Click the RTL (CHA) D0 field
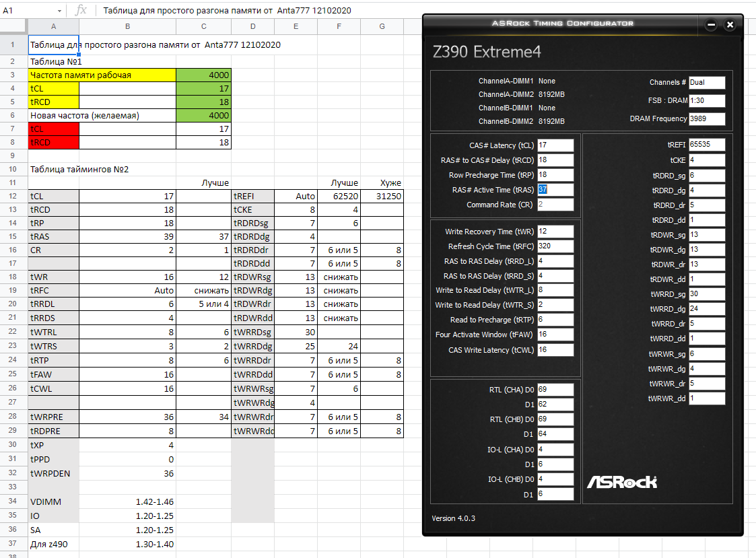 [x=555, y=389]
